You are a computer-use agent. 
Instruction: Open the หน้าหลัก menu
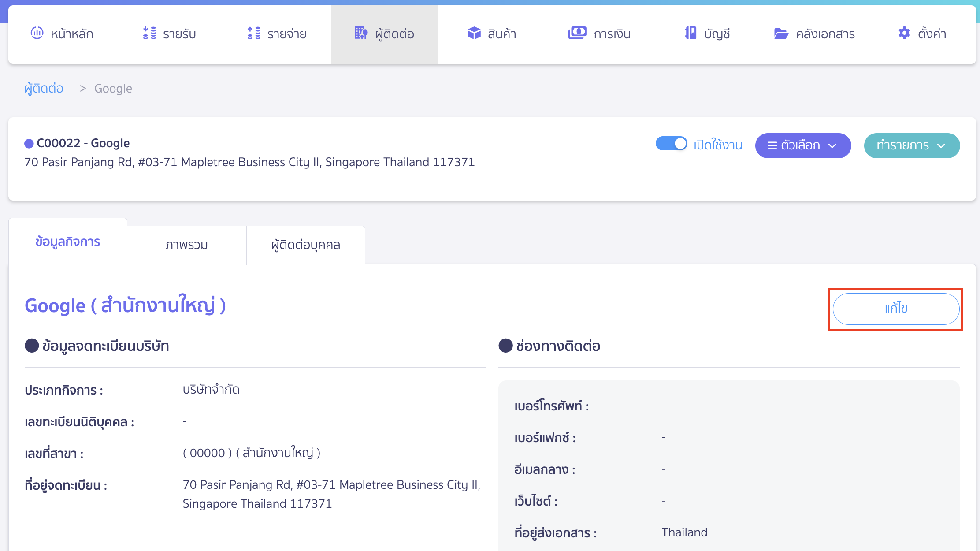coord(62,34)
